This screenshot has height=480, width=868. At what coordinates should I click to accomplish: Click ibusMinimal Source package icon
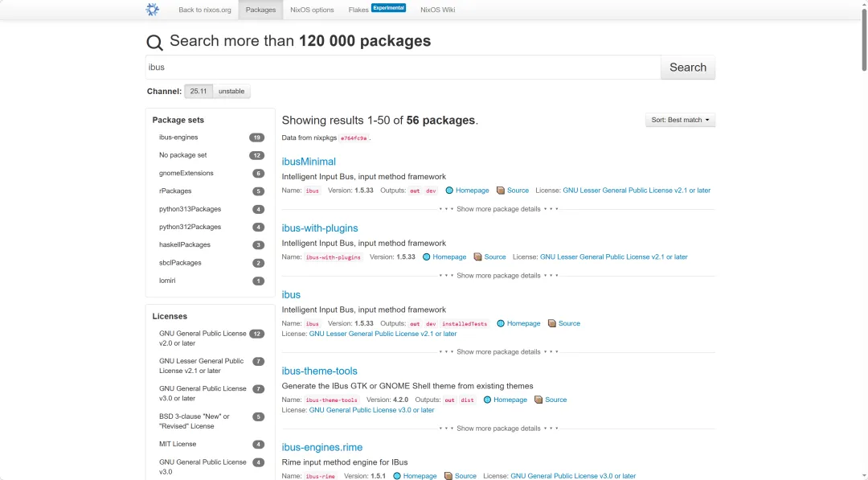[501, 191]
